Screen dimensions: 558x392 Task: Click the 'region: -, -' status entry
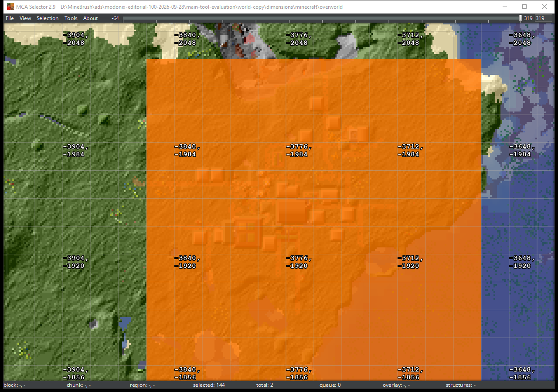click(x=142, y=385)
